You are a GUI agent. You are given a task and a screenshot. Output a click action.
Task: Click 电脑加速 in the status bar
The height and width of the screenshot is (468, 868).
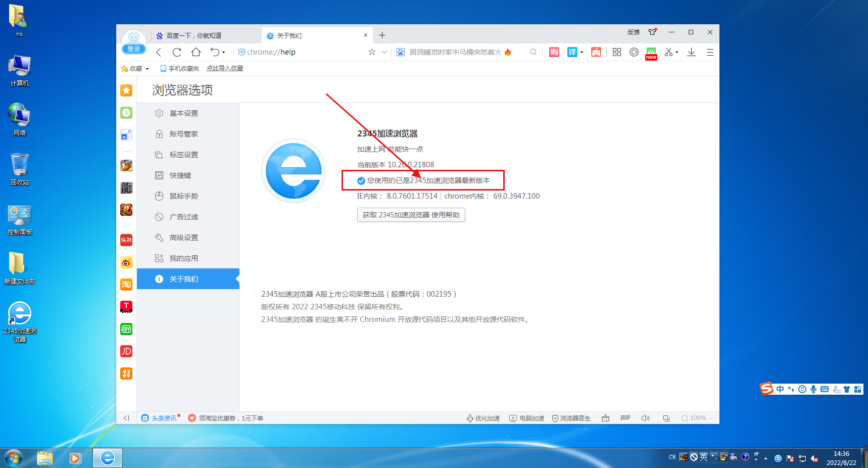pyautogui.click(x=527, y=418)
